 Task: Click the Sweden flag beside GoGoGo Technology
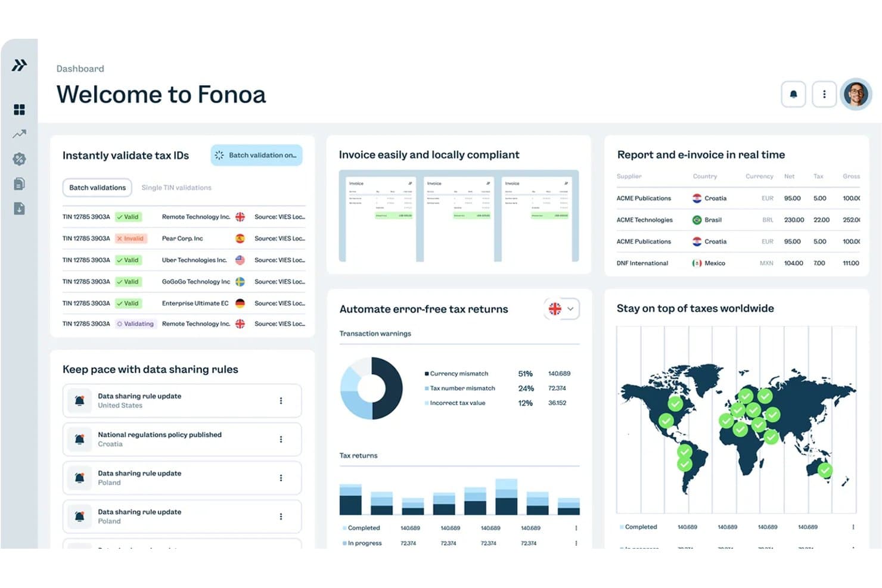tap(240, 282)
